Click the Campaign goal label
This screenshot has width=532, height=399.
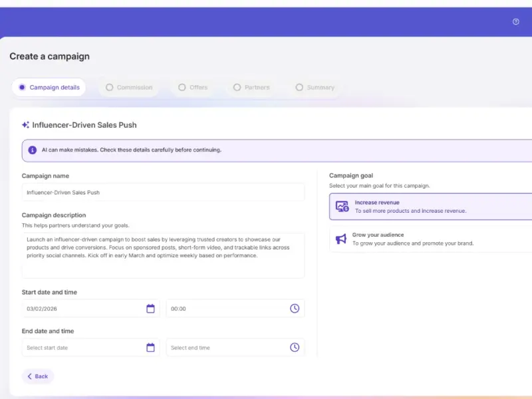coord(351,176)
